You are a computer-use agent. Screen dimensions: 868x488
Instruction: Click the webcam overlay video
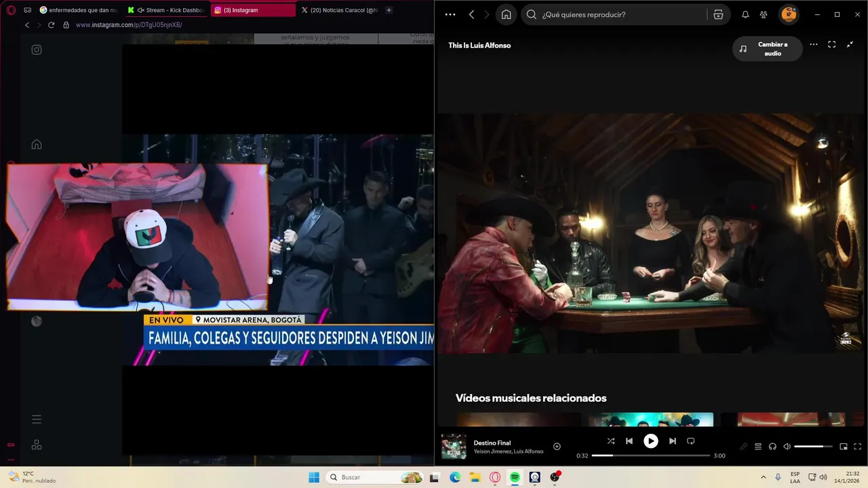(x=138, y=237)
